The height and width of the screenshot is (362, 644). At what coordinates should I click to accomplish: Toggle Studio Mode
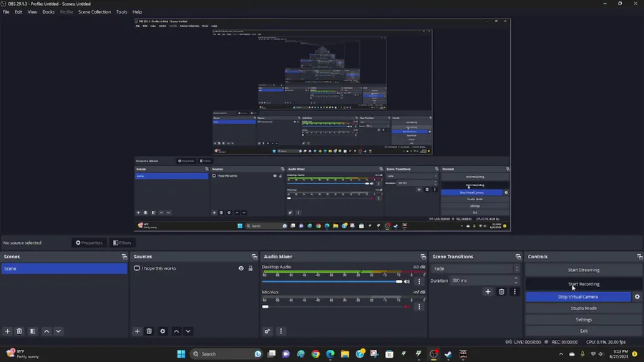click(584, 308)
